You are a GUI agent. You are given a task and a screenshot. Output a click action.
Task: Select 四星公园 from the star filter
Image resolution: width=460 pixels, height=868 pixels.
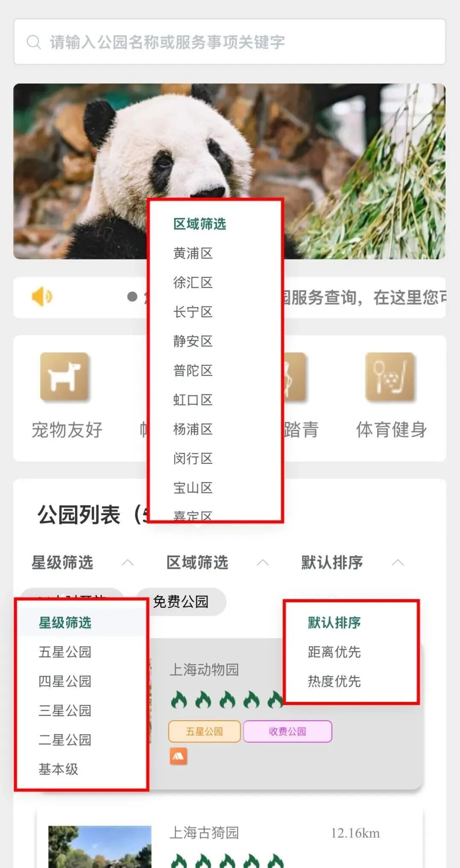coord(65,681)
